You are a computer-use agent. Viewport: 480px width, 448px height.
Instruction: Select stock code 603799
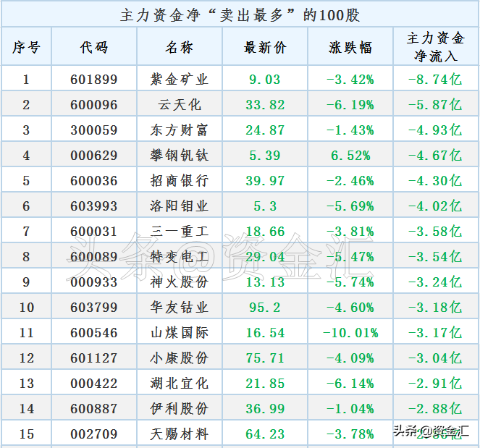tap(94, 308)
